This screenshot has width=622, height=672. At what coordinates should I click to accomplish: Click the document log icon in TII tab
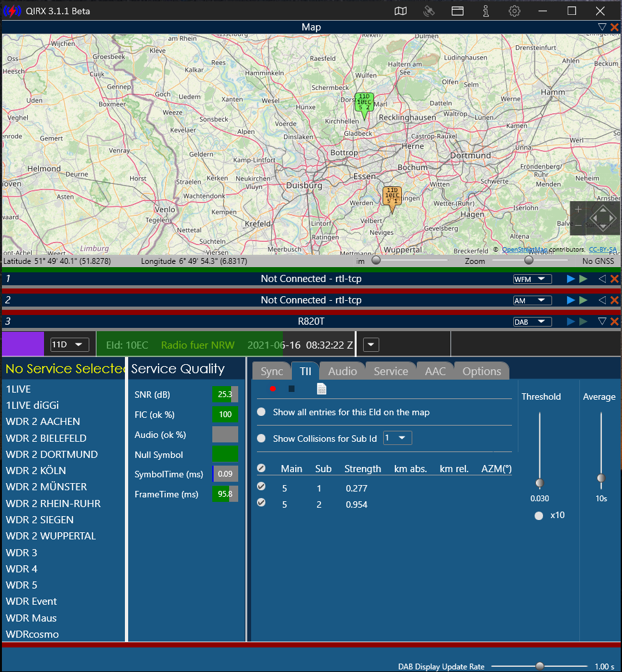pyautogui.click(x=321, y=389)
